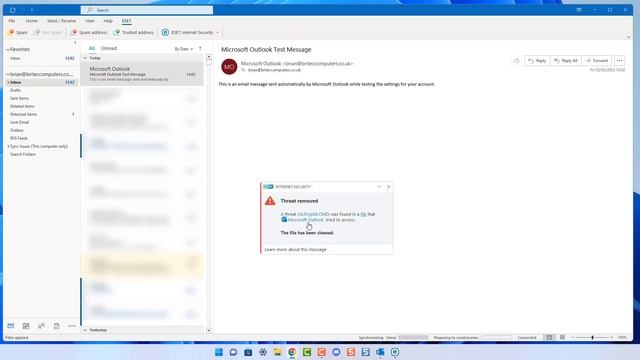Collapse the Favorites section
The width and height of the screenshot is (640, 360).
click(8, 49)
